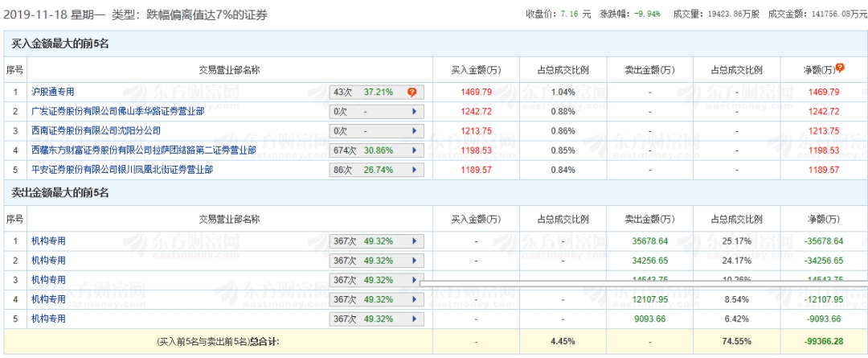This screenshot has height=358, width=868.
Task: Click the arrow icon in 广发证券 row
Action: [415, 112]
